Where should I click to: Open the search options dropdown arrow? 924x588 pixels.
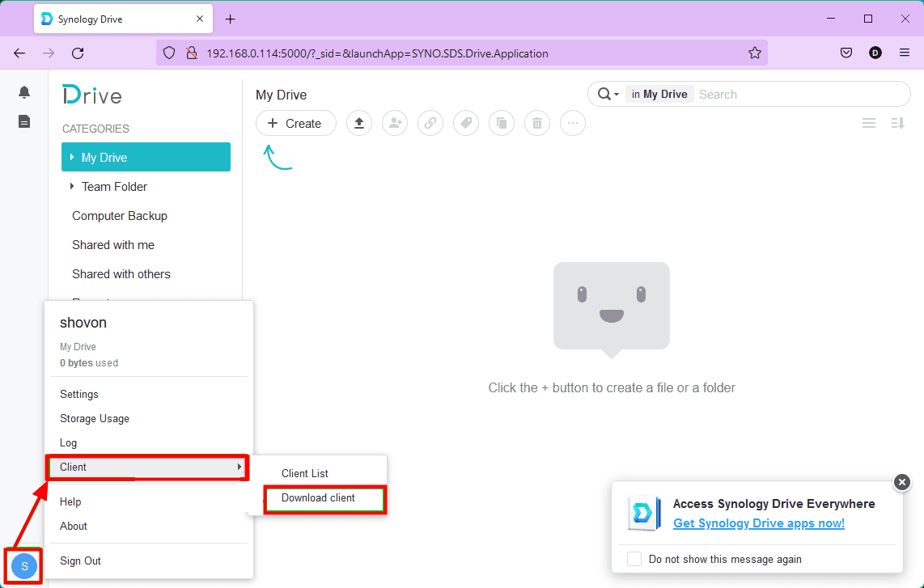[x=617, y=95]
